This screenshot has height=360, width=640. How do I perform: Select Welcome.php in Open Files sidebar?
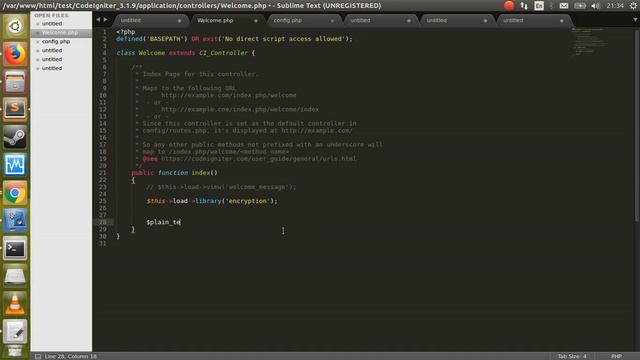click(x=60, y=33)
